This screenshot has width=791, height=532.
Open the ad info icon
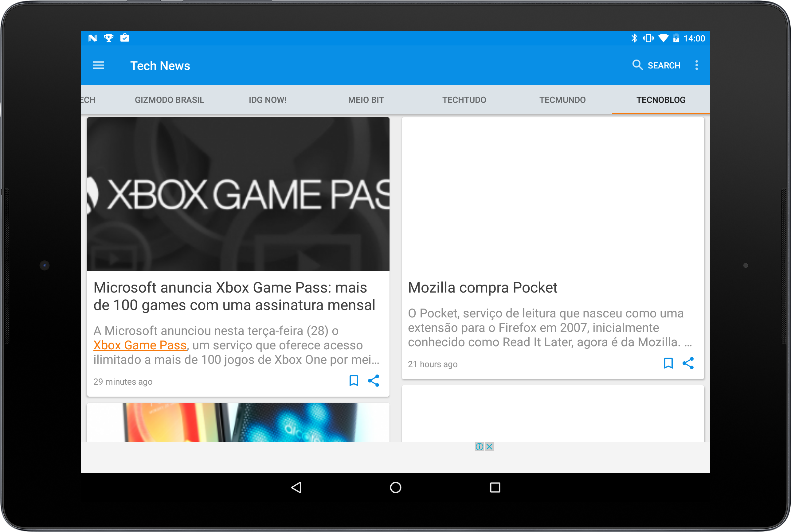pyautogui.click(x=479, y=446)
